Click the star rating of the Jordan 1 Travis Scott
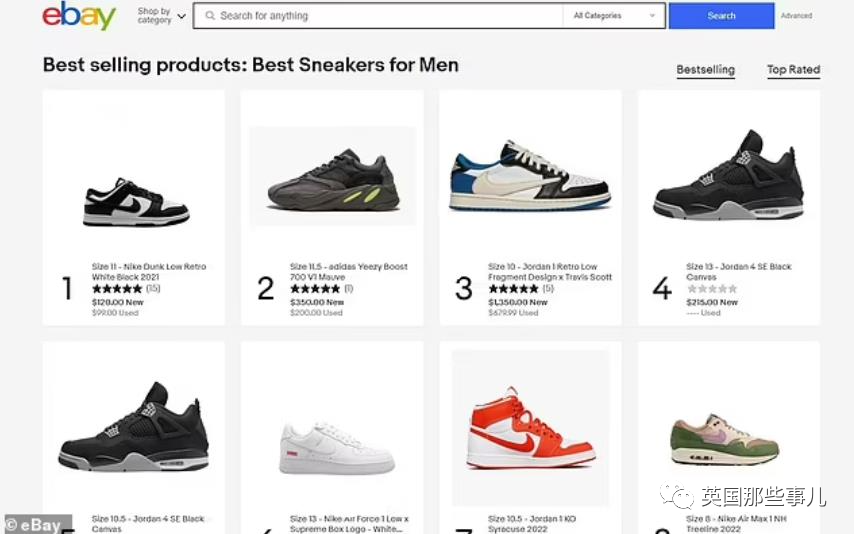This screenshot has height=534, width=854. (x=513, y=289)
